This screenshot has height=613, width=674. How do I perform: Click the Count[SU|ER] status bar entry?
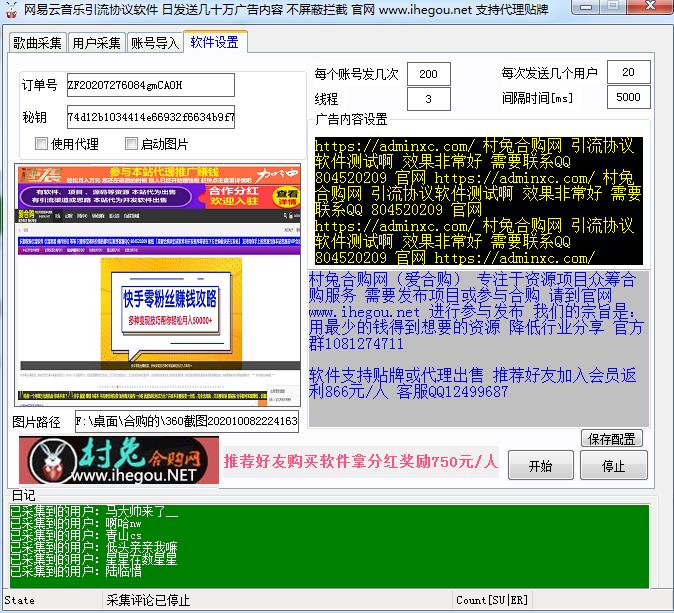(492, 600)
